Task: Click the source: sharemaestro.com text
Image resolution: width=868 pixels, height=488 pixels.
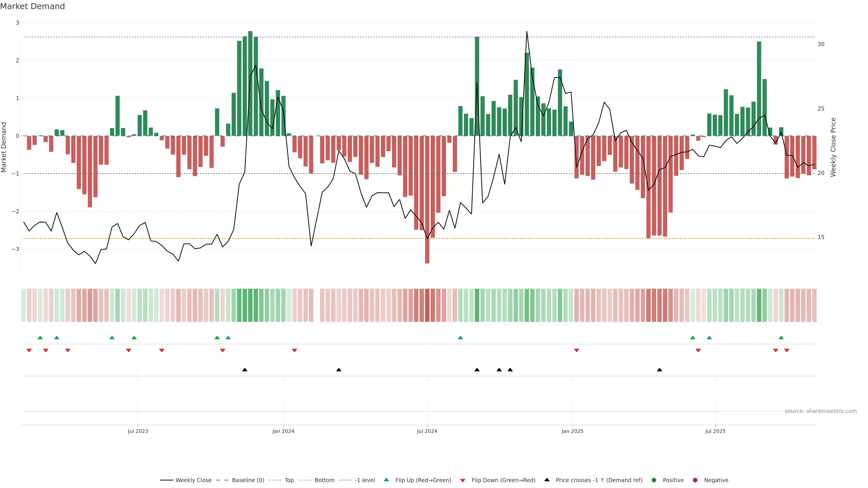Action: (x=821, y=411)
